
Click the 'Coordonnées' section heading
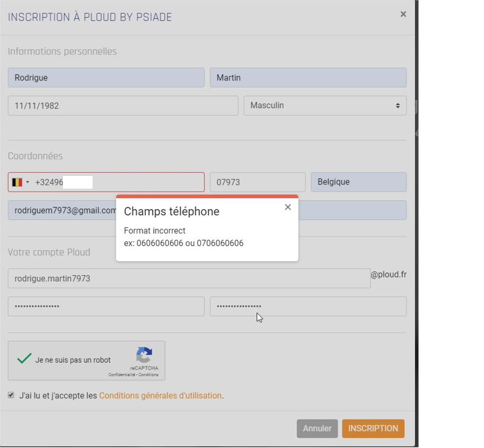coord(35,156)
